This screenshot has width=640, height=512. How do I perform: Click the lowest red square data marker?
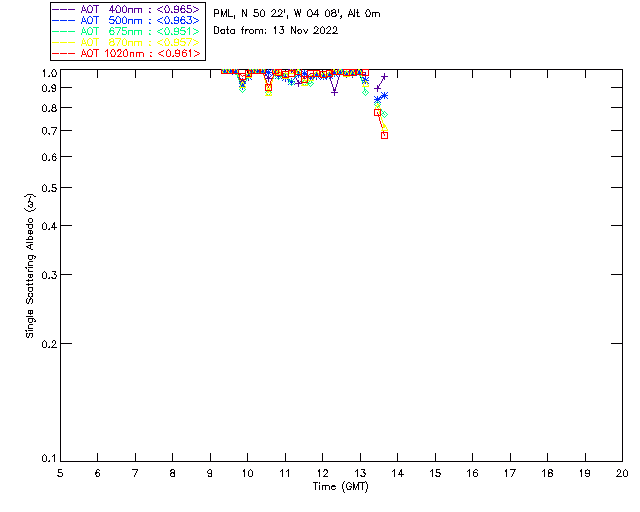point(384,136)
